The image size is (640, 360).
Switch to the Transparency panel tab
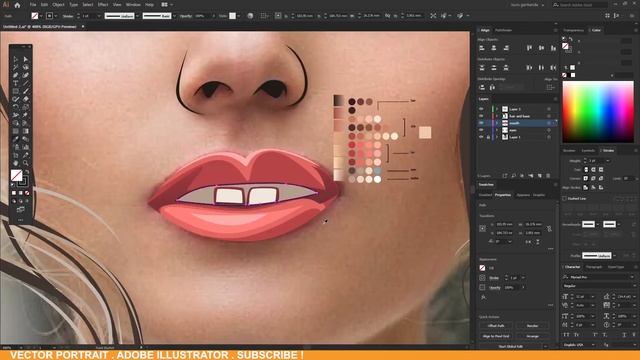(573, 30)
